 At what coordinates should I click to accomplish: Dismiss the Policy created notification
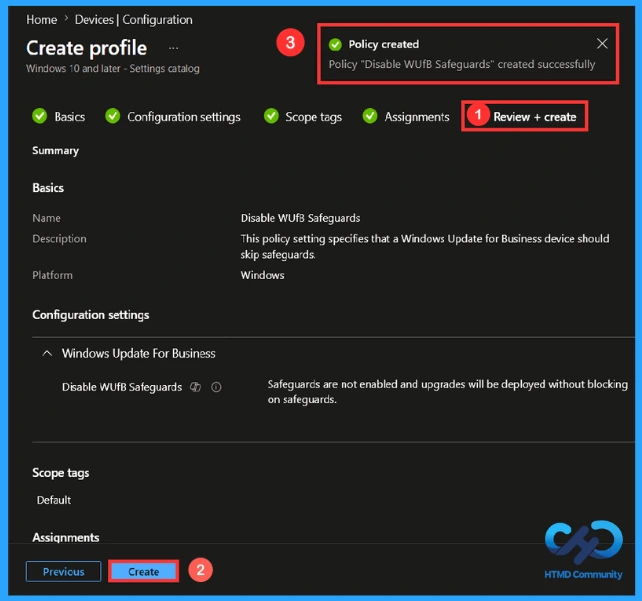point(602,43)
